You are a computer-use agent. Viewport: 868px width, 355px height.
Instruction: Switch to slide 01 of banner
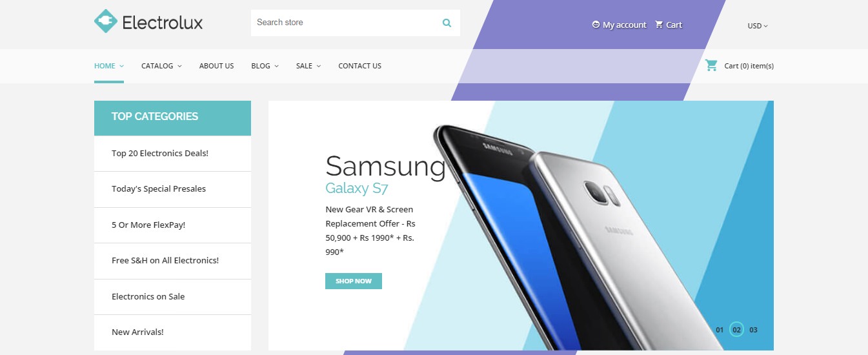pos(720,330)
